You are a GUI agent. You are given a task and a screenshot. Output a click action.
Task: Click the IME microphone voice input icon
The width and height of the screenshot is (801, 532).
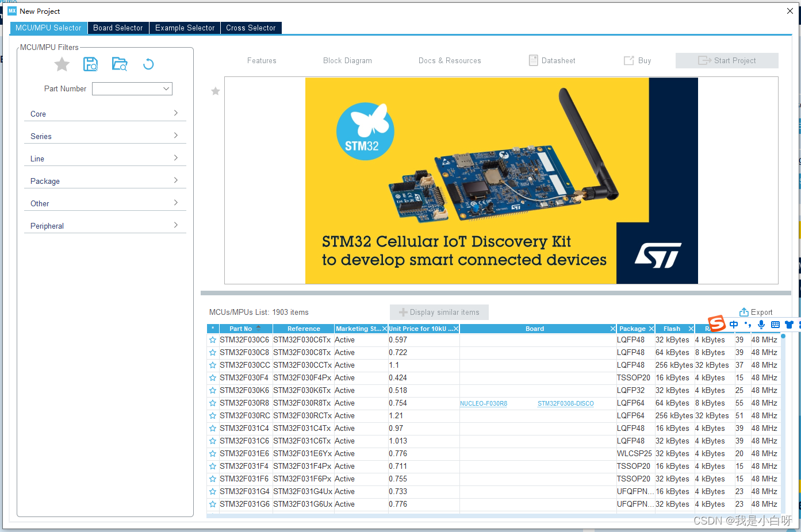click(x=761, y=325)
